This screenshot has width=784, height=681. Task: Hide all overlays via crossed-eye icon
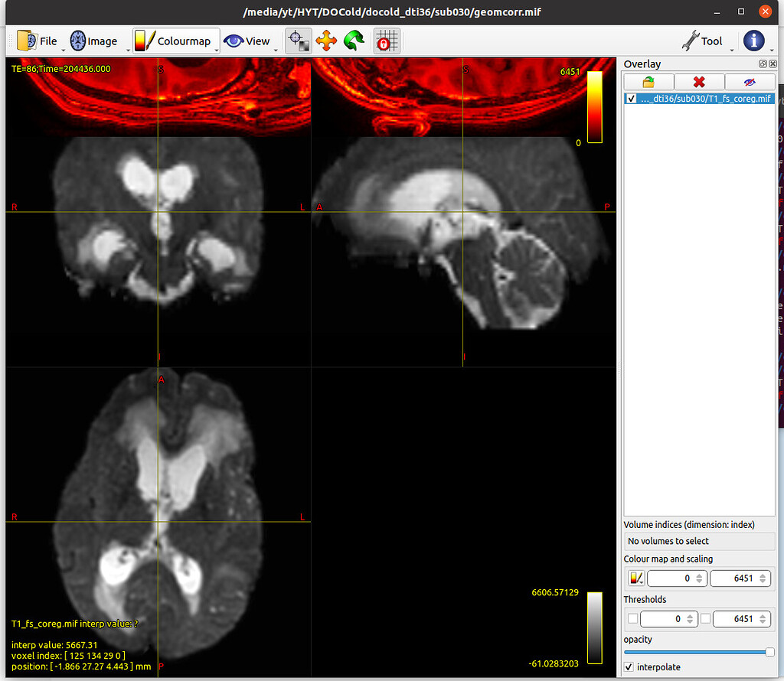(x=749, y=82)
